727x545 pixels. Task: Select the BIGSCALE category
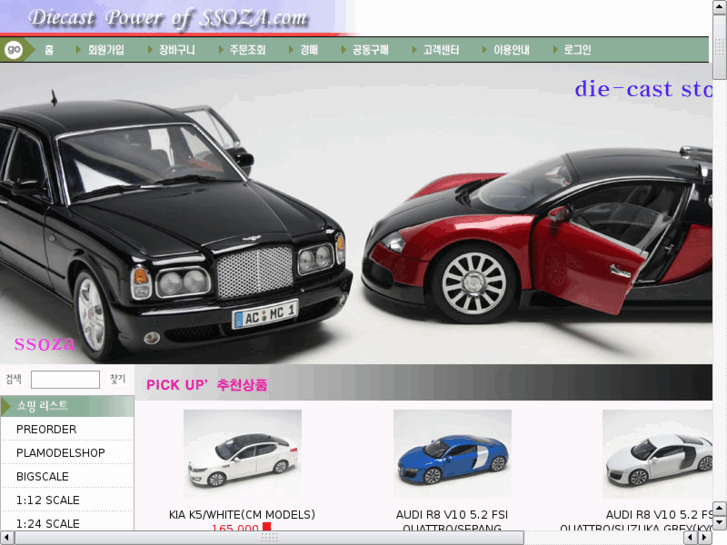pos(42,476)
